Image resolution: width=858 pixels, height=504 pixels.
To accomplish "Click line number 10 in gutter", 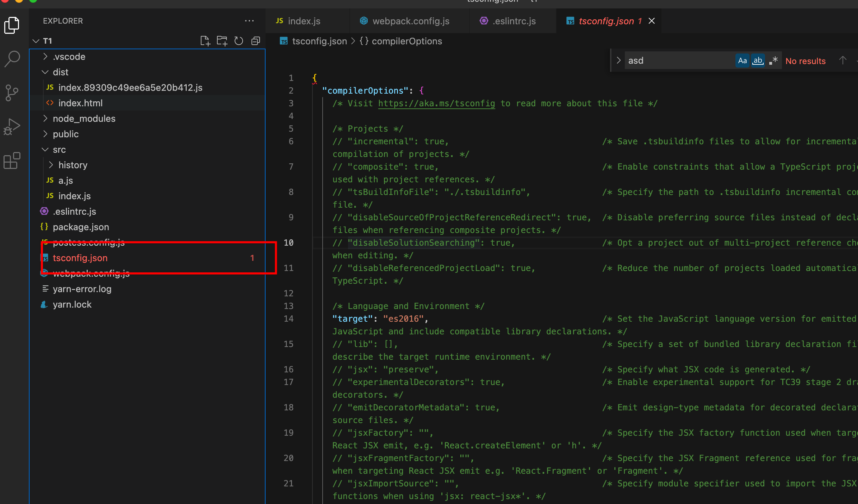I will 288,243.
